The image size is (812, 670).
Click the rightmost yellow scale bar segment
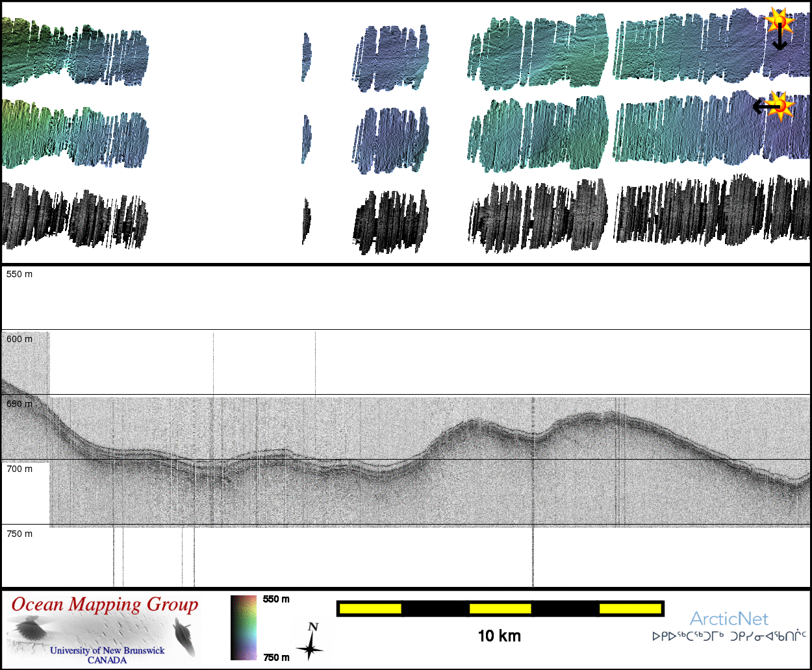[x=629, y=608]
